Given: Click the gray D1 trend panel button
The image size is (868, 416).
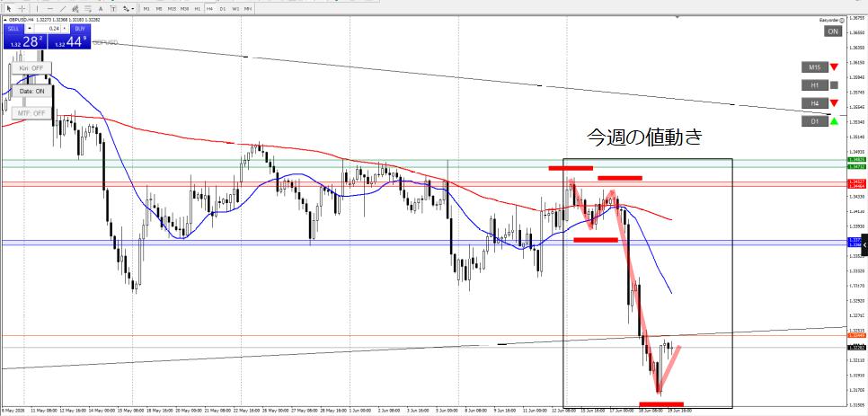Looking at the screenshot, I should [814, 121].
